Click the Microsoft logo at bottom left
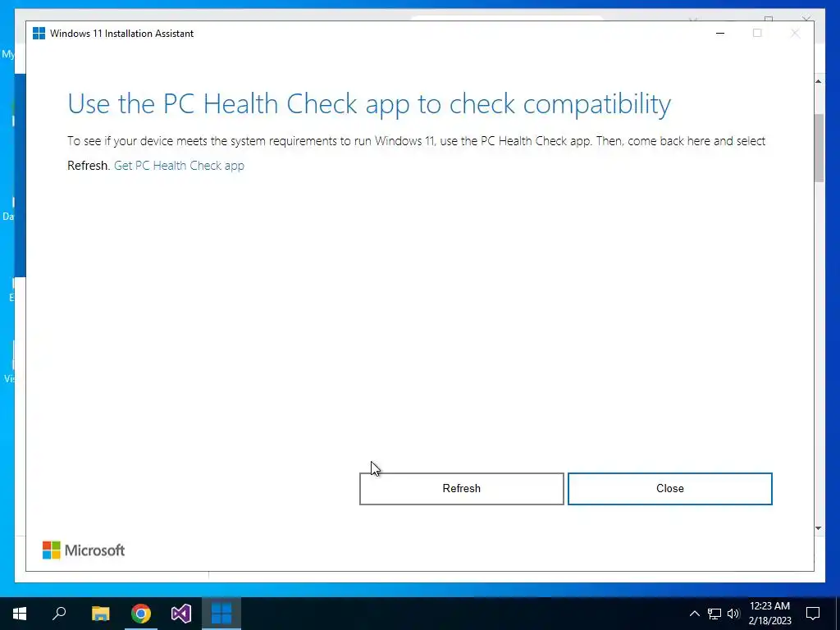 [x=84, y=550]
